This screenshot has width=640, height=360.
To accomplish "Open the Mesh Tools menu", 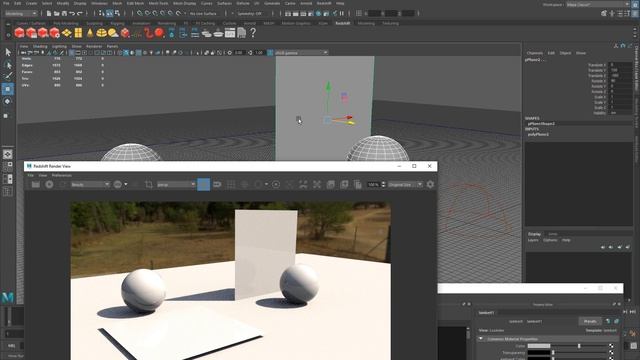I will coord(158,3).
